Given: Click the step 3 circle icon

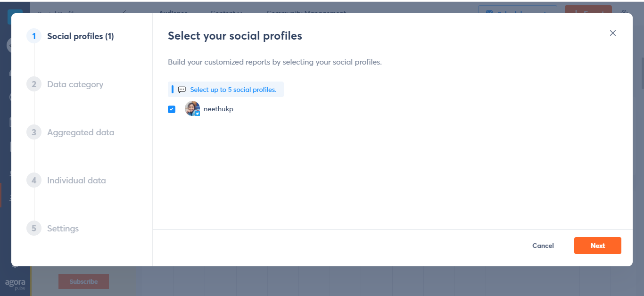Looking at the screenshot, I should [34, 132].
